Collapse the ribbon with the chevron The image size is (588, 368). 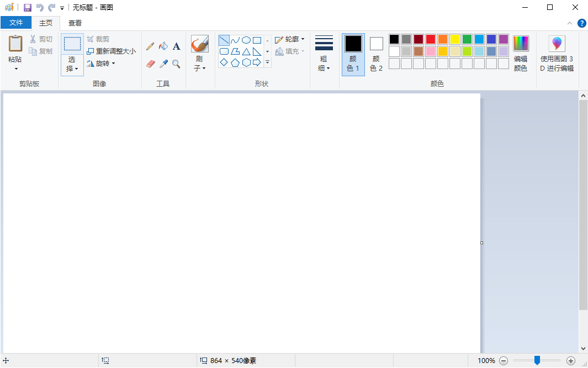[x=570, y=23]
